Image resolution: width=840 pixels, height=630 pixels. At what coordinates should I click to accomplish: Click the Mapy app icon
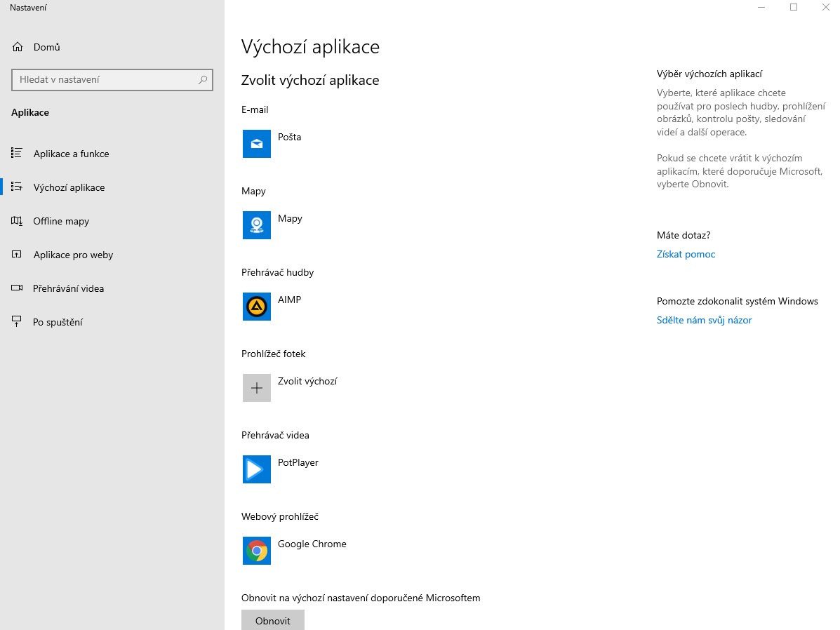257,225
